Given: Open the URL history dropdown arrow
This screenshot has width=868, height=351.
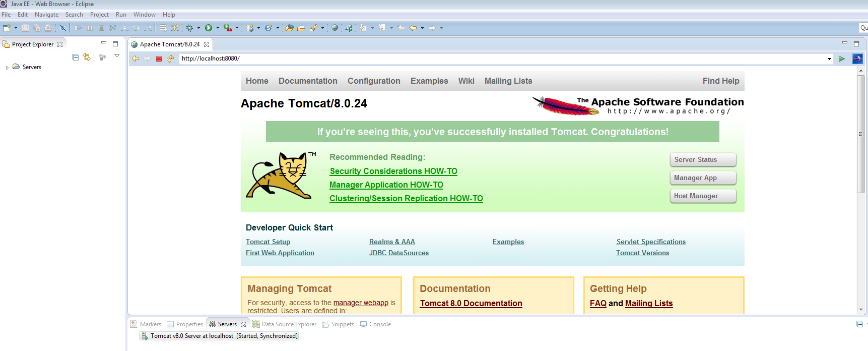Looking at the screenshot, I should (x=829, y=59).
